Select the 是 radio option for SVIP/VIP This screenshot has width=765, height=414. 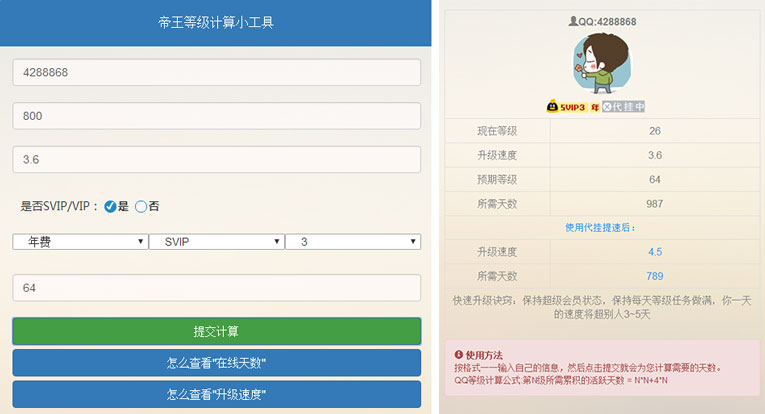(110, 206)
